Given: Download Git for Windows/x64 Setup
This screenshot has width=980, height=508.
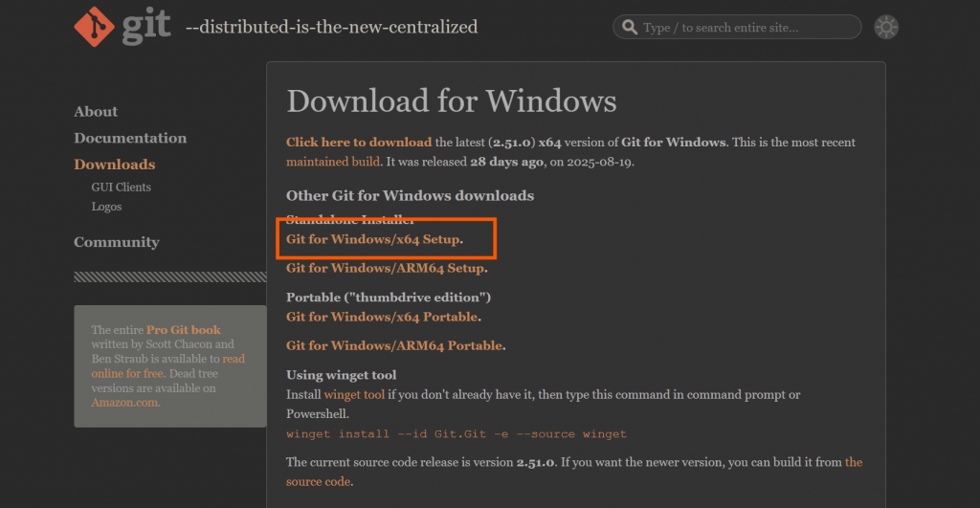Looking at the screenshot, I should (x=373, y=238).
